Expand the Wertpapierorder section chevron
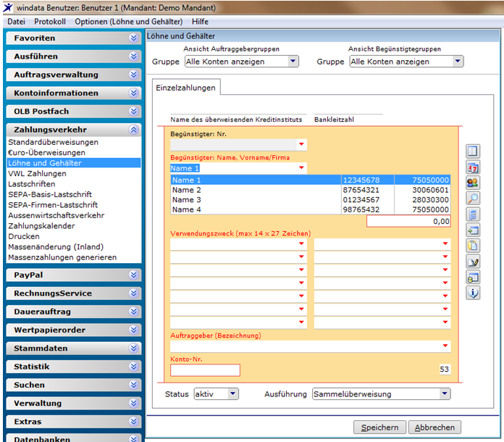The height and width of the screenshot is (442, 504). [x=133, y=330]
